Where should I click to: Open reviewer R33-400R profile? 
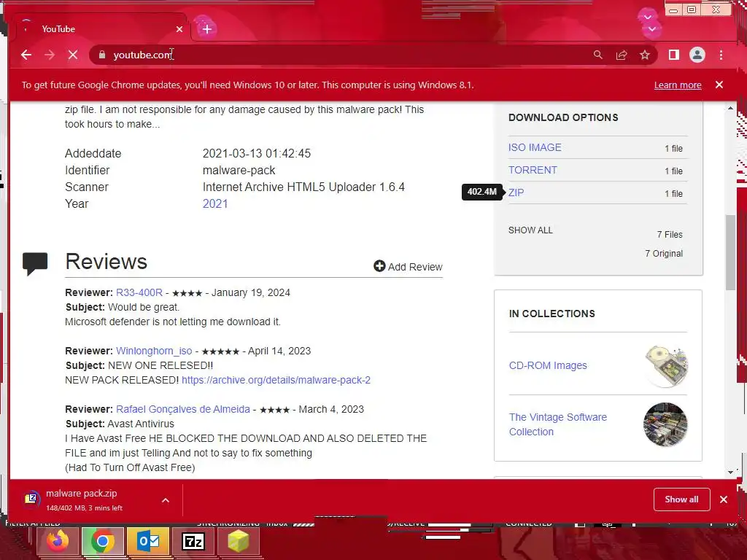[139, 292]
